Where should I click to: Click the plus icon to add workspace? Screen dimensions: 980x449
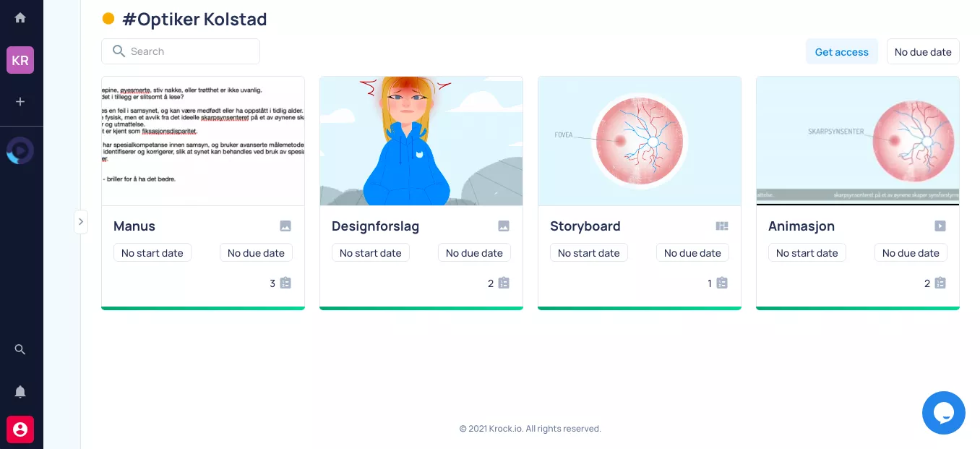coord(20,102)
